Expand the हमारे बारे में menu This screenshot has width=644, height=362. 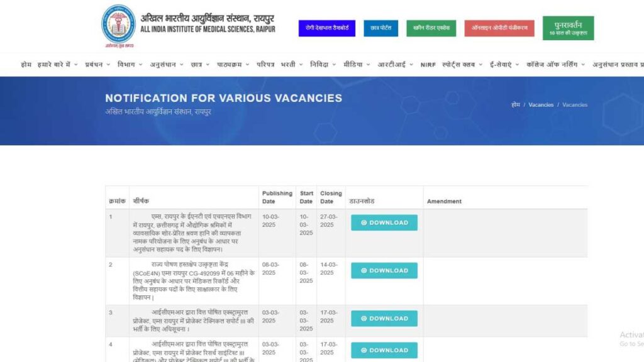pyautogui.click(x=57, y=65)
